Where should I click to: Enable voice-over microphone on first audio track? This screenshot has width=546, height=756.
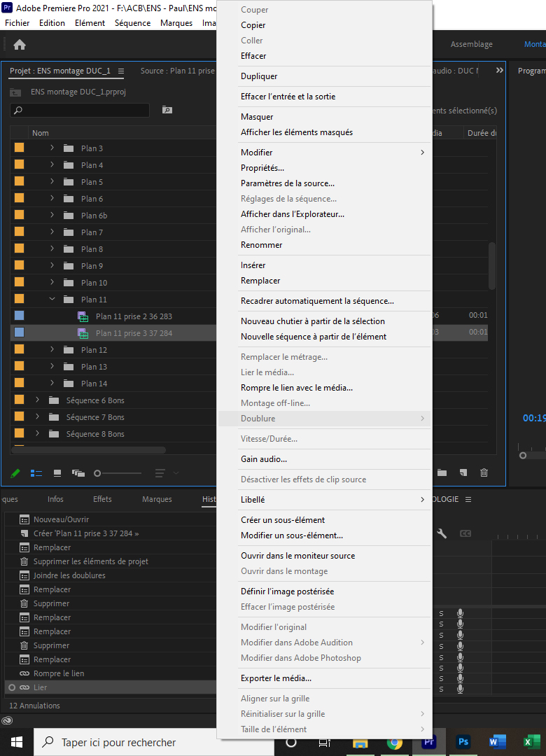click(x=460, y=614)
